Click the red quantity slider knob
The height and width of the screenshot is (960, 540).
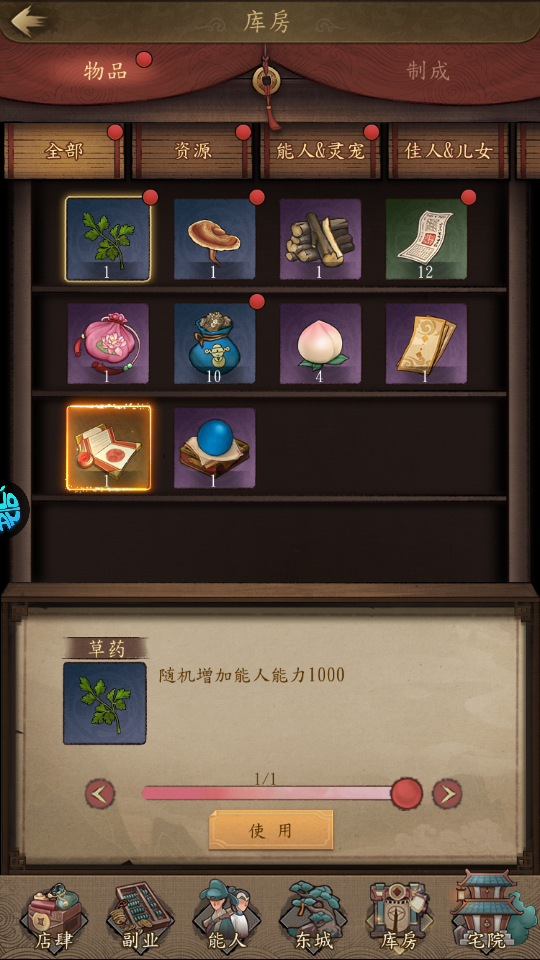click(407, 793)
